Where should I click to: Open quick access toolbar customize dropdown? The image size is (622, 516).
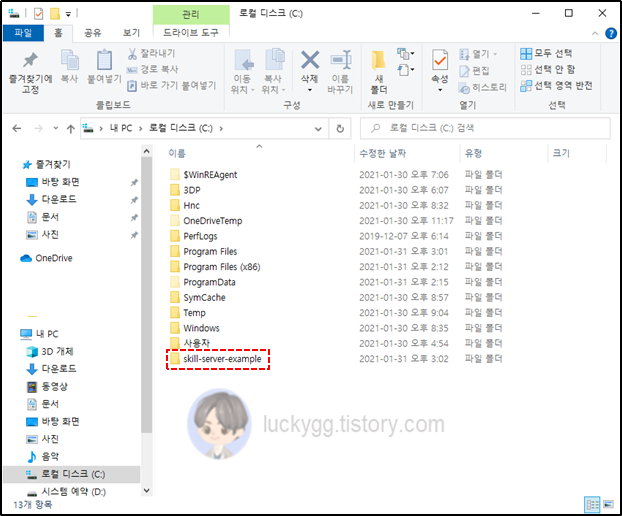click(x=68, y=14)
